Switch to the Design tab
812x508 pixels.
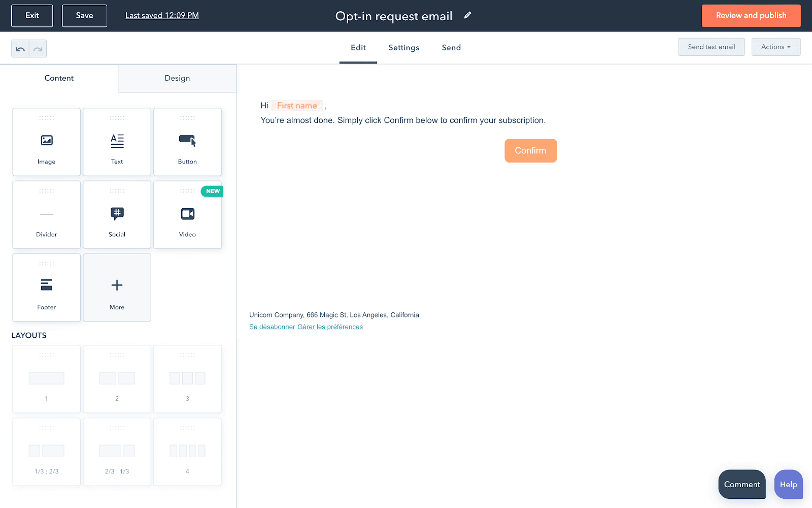click(177, 78)
